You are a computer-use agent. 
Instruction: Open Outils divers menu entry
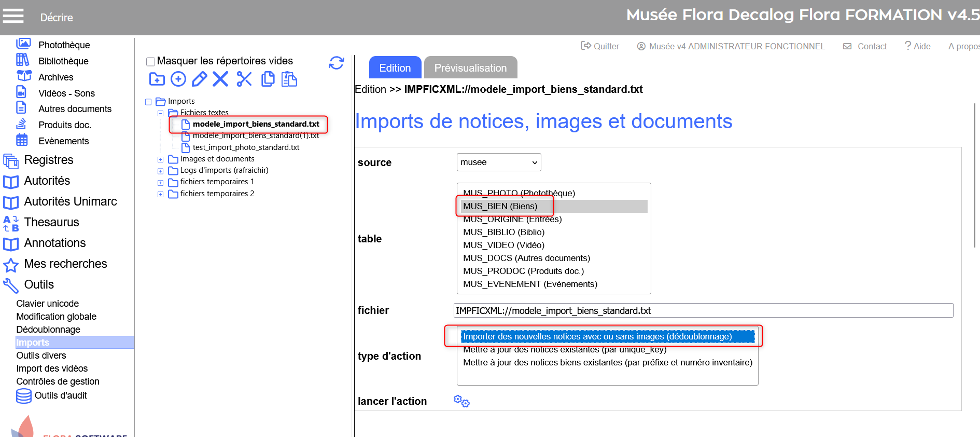click(x=41, y=356)
